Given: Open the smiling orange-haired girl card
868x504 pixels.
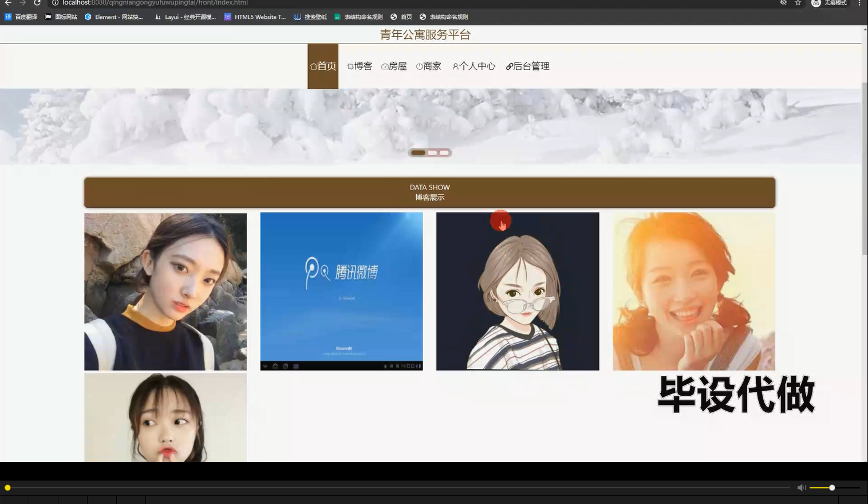Looking at the screenshot, I should point(694,292).
